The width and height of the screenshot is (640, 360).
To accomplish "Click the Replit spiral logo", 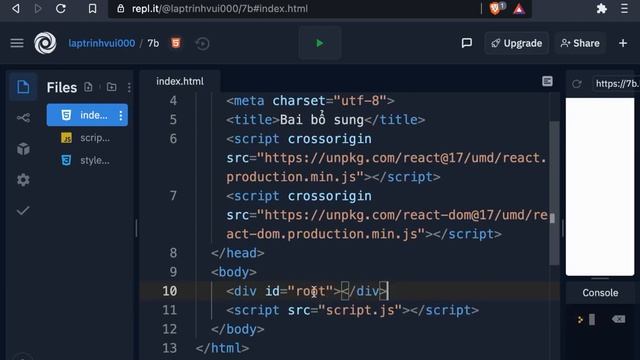I will (x=45, y=43).
